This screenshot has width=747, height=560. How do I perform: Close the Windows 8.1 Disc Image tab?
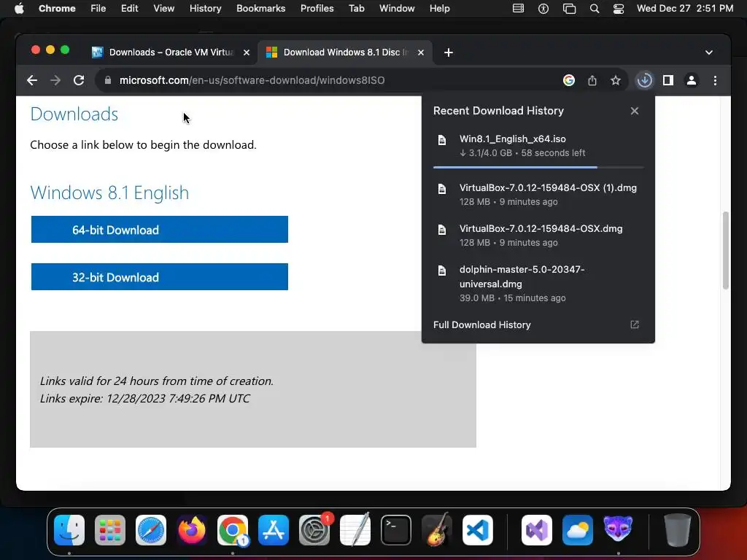pyautogui.click(x=421, y=52)
